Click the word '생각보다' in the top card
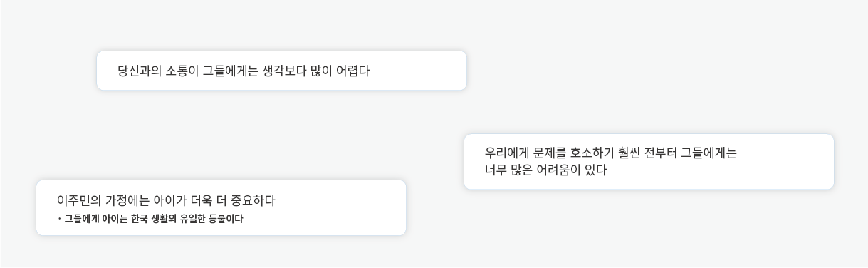868x268 pixels. click(284, 71)
